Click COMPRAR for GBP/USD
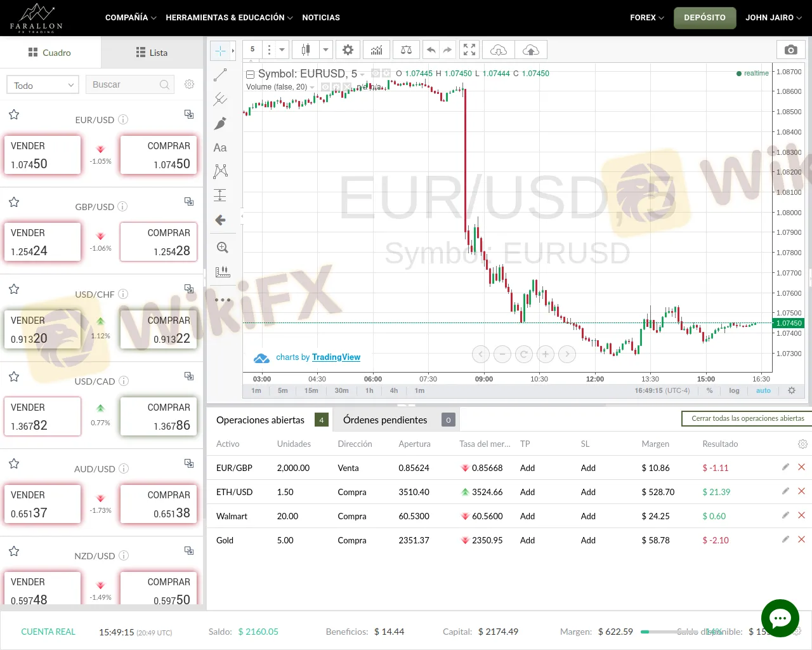 pyautogui.click(x=159, y=242)
